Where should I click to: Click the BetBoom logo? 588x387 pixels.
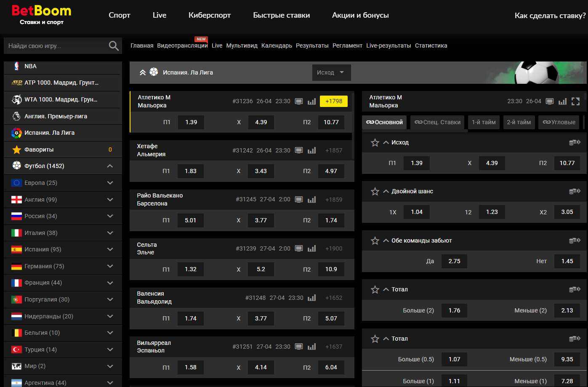(x=42, y=15)
